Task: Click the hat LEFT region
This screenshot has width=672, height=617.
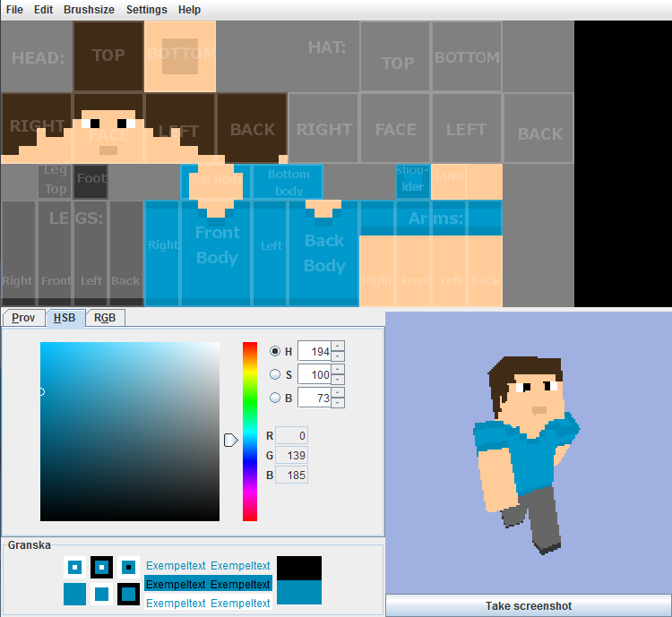Action: 467,128
